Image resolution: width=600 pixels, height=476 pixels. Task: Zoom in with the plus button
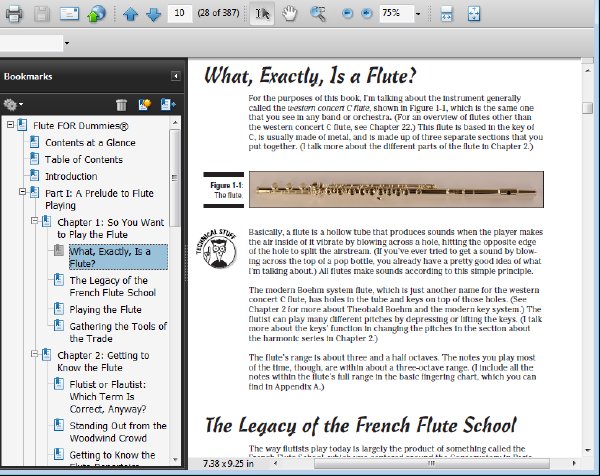click(367, 13)
